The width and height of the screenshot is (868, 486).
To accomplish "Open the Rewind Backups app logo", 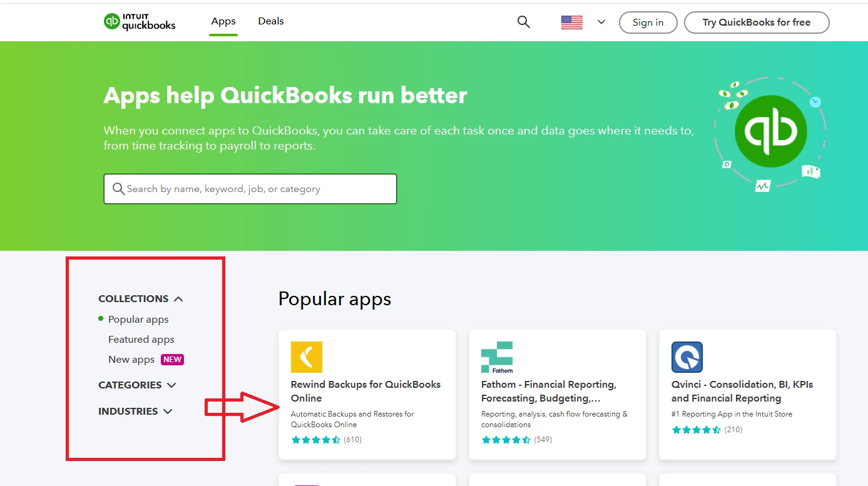I will (x=307, y=357).
